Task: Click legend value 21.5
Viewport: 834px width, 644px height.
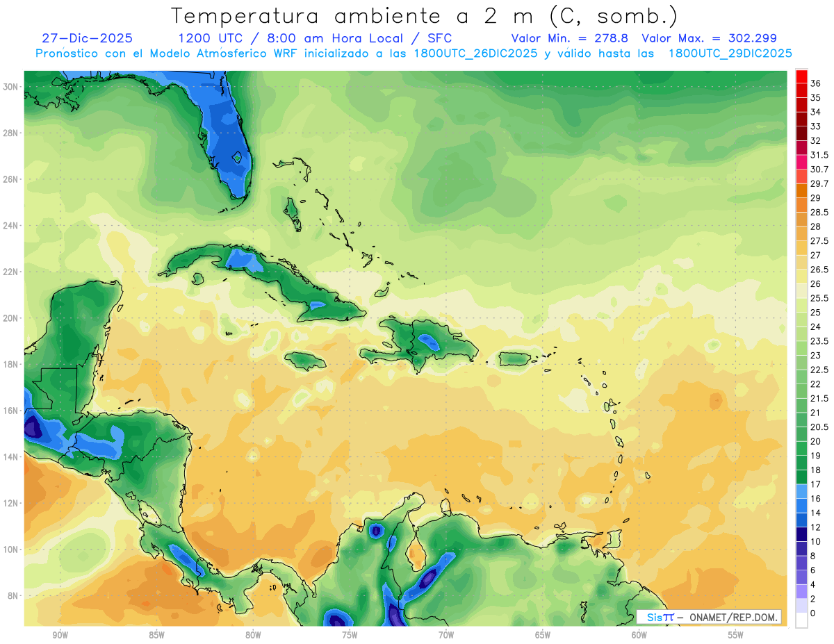Action: 819,398
